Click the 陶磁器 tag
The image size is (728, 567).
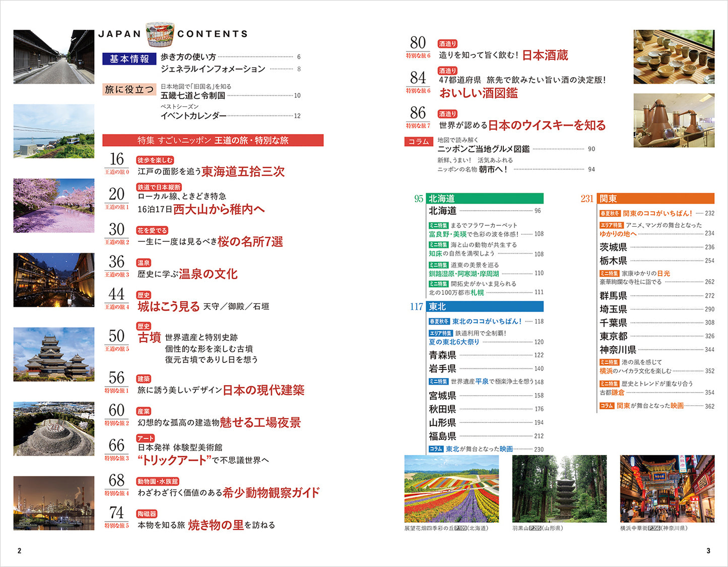(x=147, y=514)
